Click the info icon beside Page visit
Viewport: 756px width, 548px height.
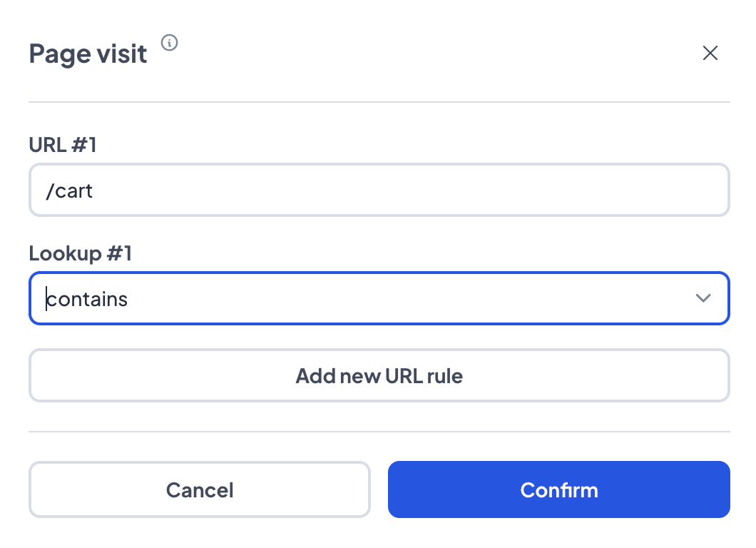coord(169,43)
